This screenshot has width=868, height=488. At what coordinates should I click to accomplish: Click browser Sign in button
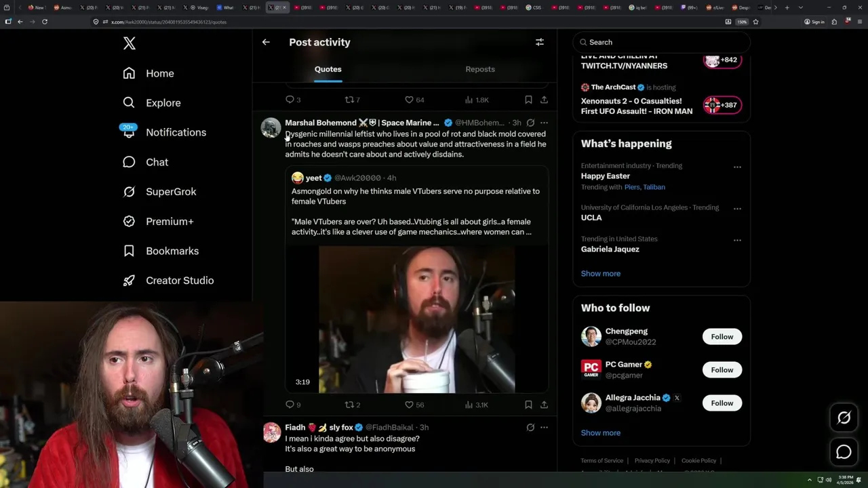[x=814, y=22]
